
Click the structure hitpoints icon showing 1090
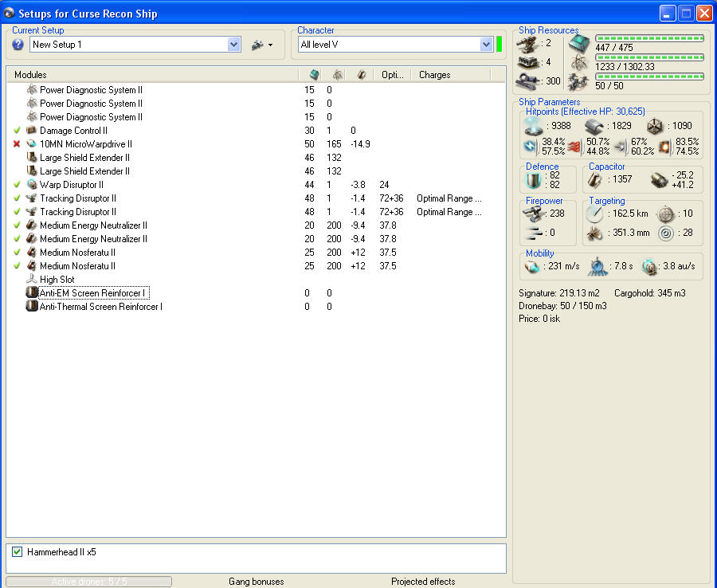[655, 126]
